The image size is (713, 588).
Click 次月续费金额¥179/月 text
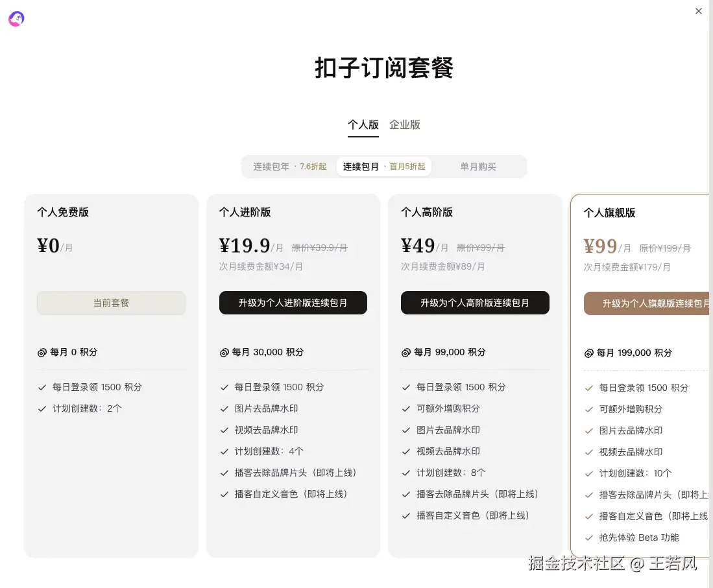627,266
